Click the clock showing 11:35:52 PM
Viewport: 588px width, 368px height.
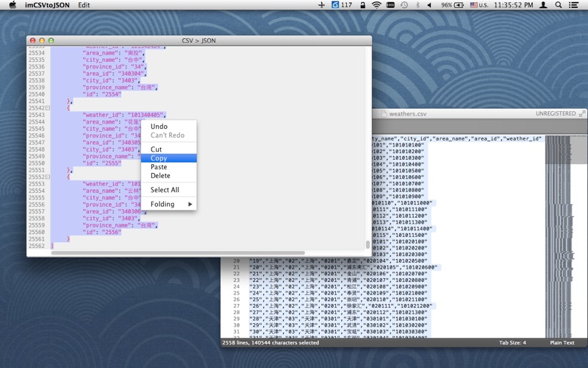tap(513, 5)
